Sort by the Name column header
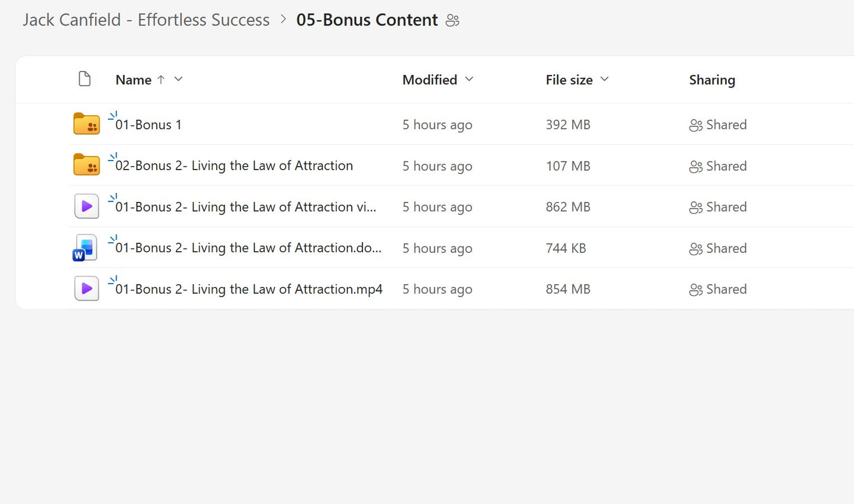Screen dimensions: 854x504 point(134,80)
